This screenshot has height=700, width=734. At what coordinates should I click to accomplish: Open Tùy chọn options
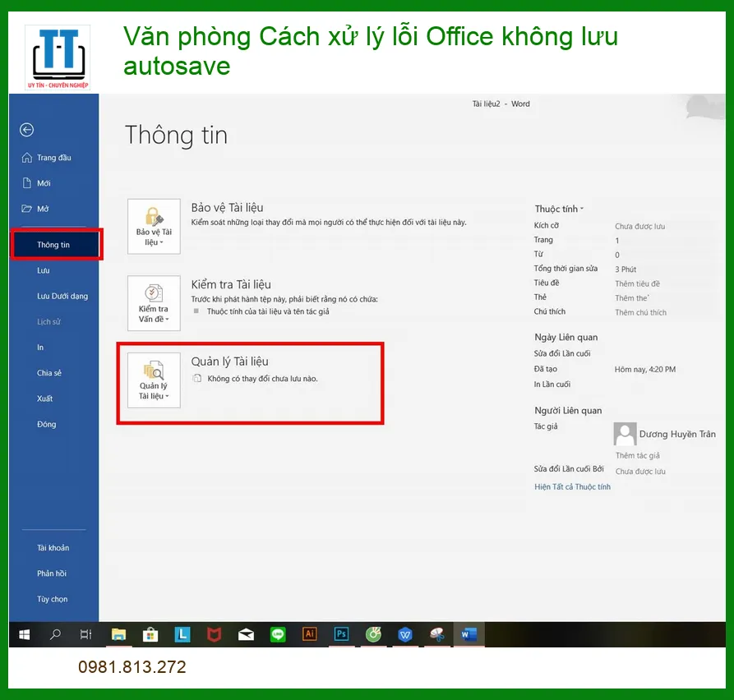pyautogui.click(x=52, y=600)
